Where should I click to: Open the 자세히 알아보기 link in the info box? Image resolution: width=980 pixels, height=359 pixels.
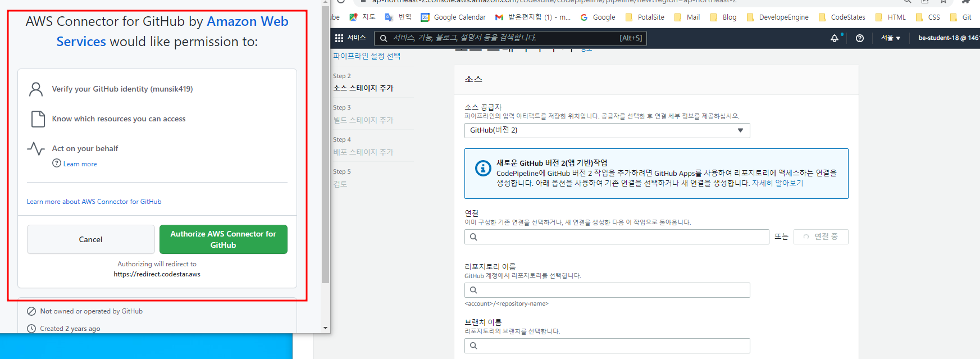777,183
